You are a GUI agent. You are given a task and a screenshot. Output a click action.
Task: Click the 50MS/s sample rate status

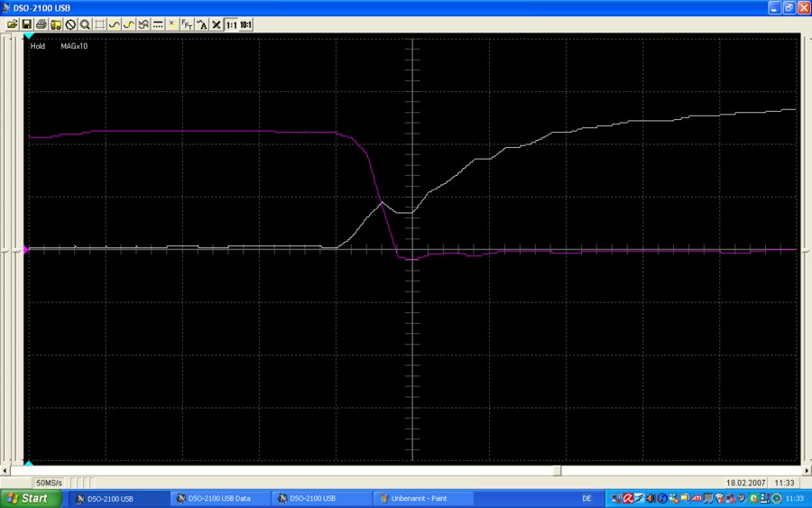(49, 483)
